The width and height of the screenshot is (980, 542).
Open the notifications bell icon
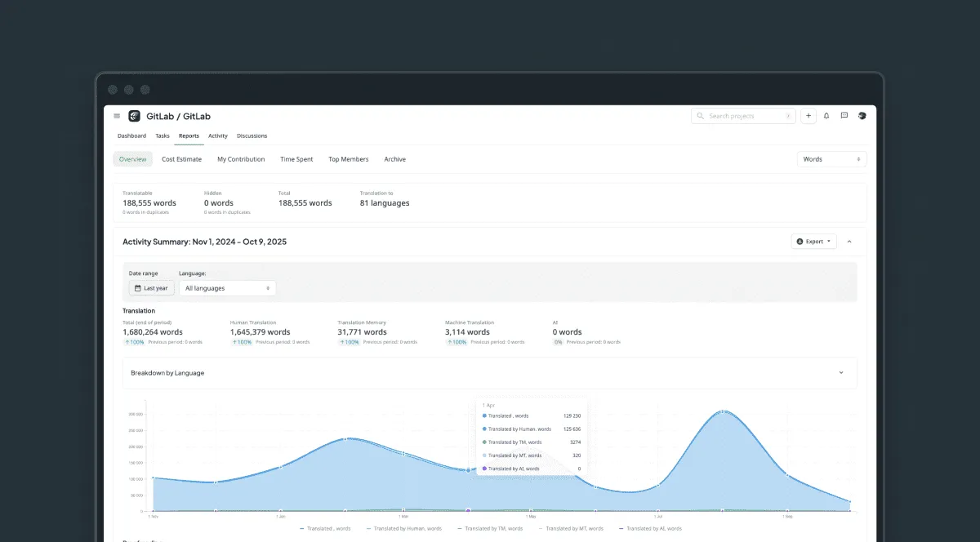(826, 116)
